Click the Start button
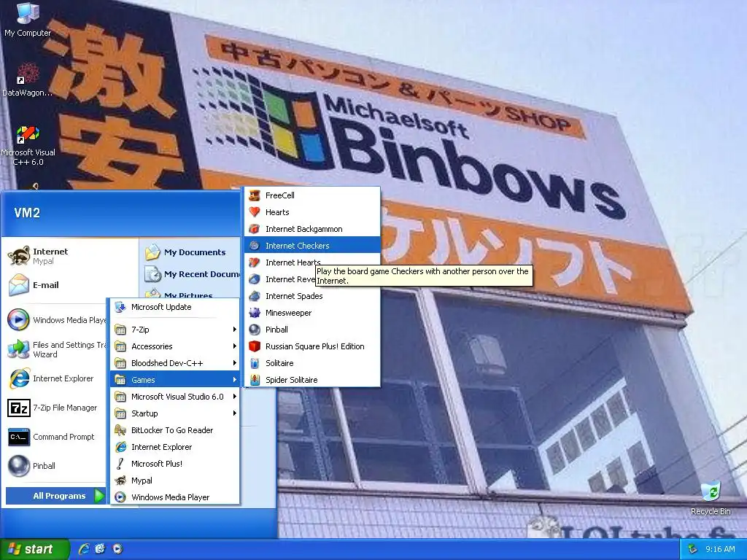The height and width of the screenshot is (560, 747). click(34, 549)
